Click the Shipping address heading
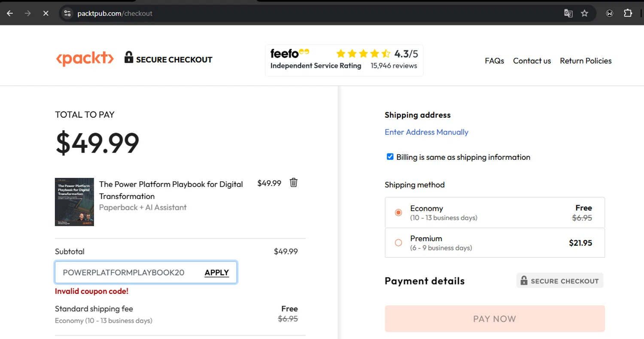This screenshot has width=644, height=339. pos(418,115)
